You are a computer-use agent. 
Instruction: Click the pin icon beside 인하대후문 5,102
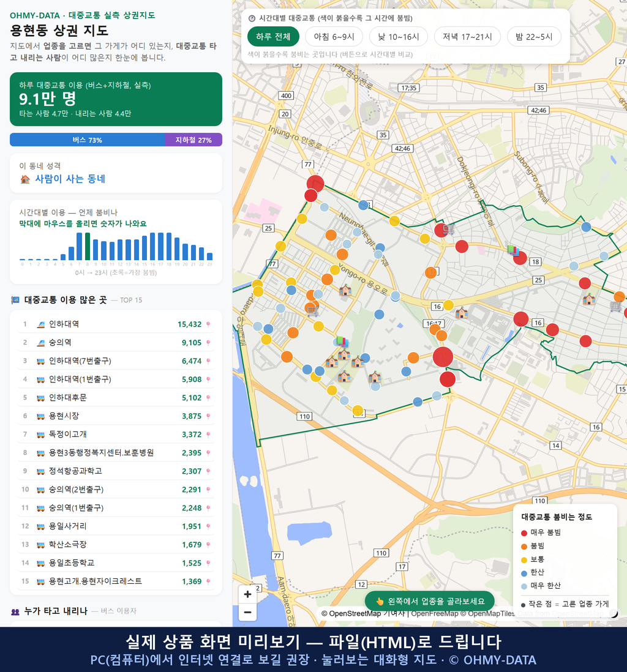point(208,398)
